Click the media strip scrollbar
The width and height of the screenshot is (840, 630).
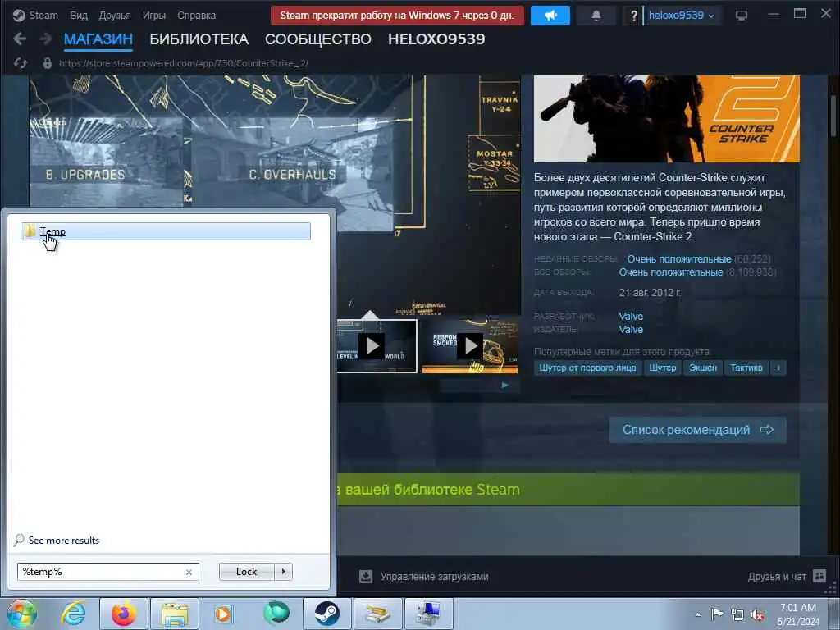click(x=479, y=386)
